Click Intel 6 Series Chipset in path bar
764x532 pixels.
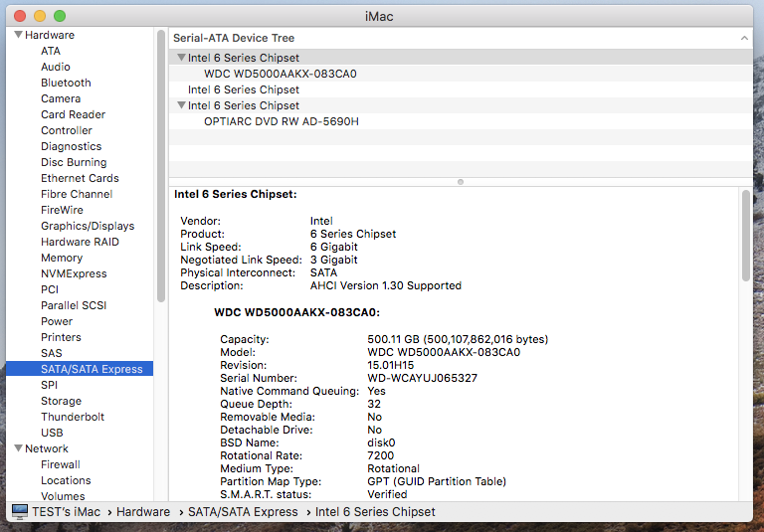point(375,511)
